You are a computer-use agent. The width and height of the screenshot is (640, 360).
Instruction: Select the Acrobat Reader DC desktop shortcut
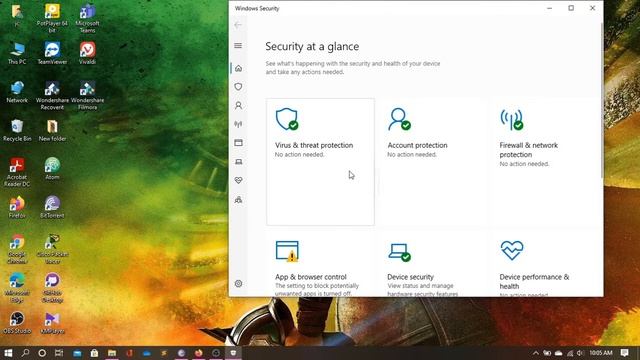click(17, 172)
